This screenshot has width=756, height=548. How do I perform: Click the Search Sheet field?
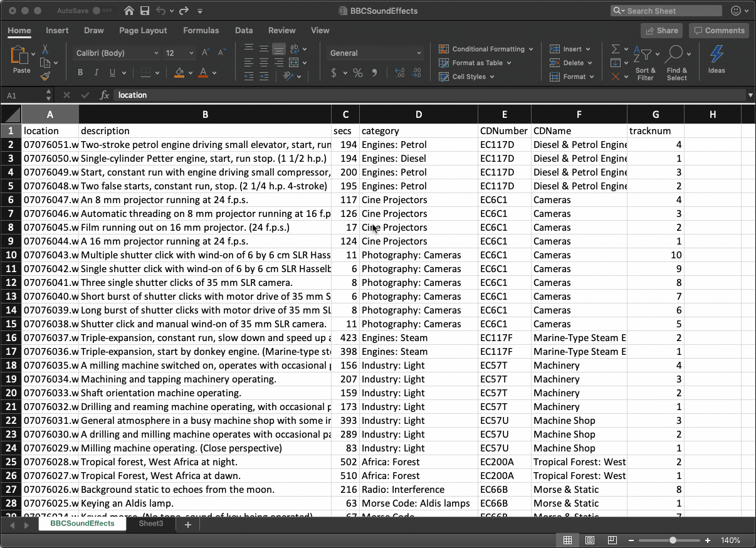click(671, 11)
